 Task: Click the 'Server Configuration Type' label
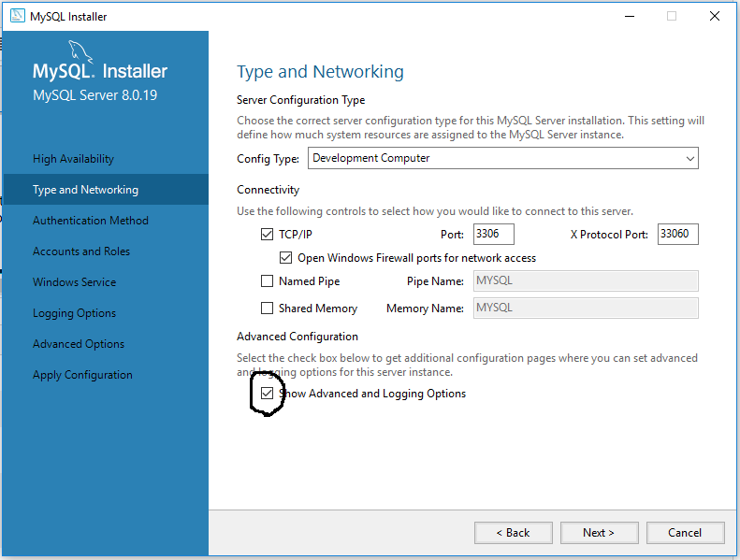[300, 100]
